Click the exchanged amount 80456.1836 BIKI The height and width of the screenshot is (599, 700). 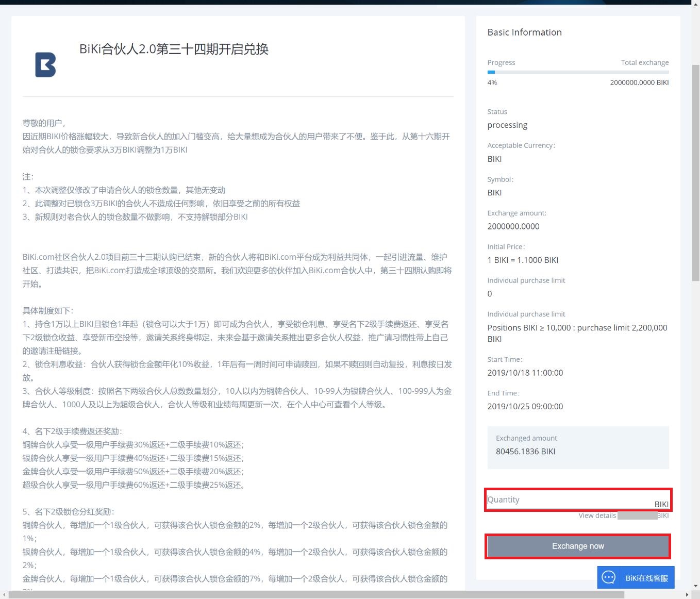click(525, 452)
